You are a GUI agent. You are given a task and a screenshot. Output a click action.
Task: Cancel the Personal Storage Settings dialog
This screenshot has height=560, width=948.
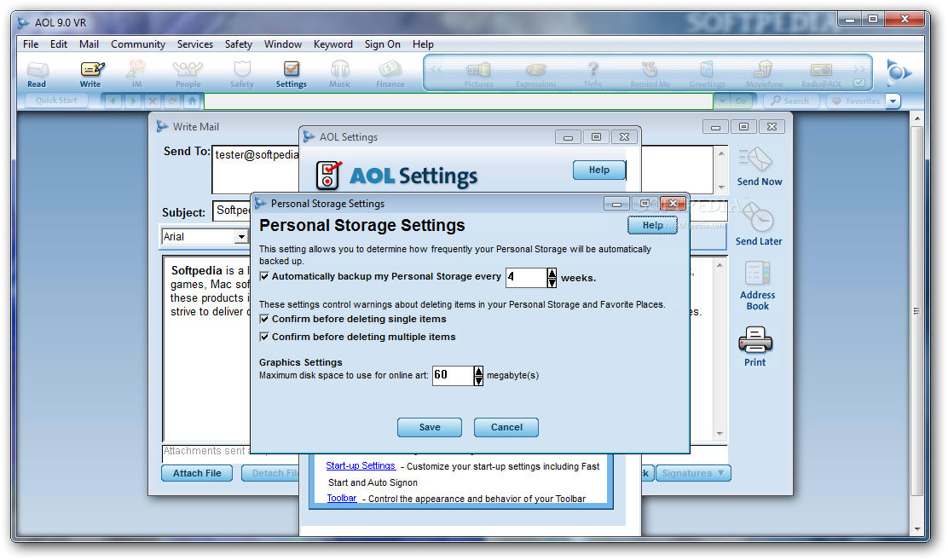point(506,427)
